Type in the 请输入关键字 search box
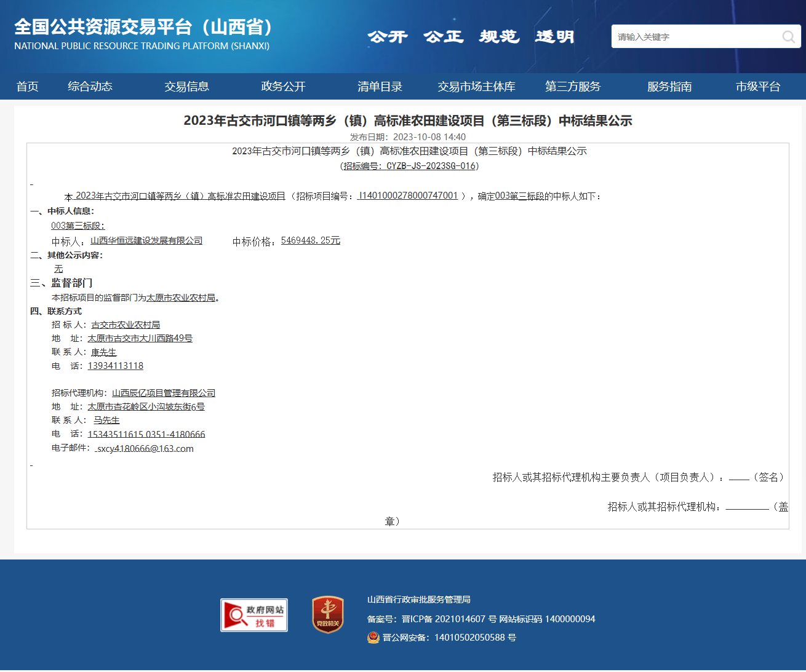Screen dimensions: 806x672 (695, 37)
